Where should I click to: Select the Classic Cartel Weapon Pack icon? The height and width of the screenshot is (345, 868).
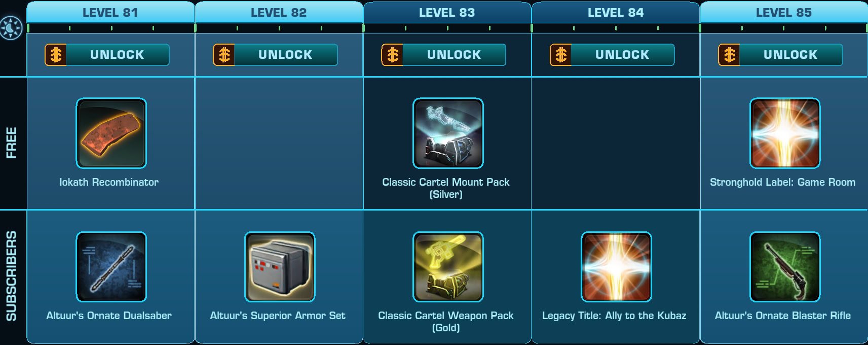pos(448,267)
